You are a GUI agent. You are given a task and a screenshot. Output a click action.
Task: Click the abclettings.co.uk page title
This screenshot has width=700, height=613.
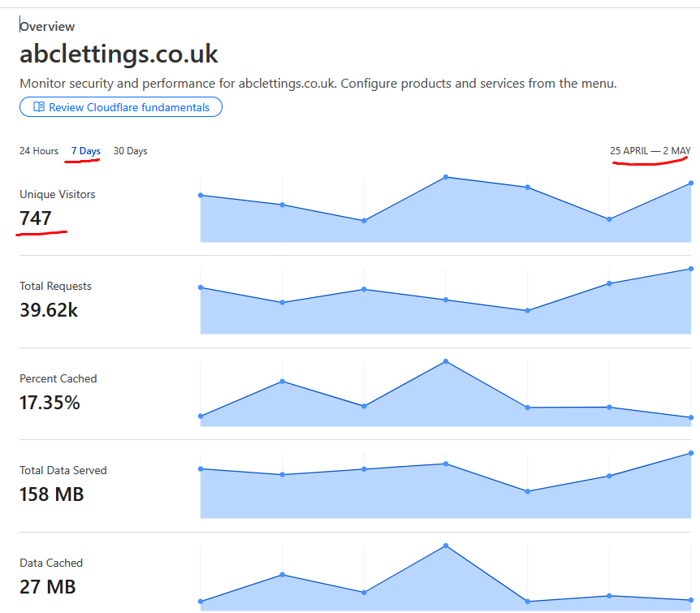(x=119, y=54)
